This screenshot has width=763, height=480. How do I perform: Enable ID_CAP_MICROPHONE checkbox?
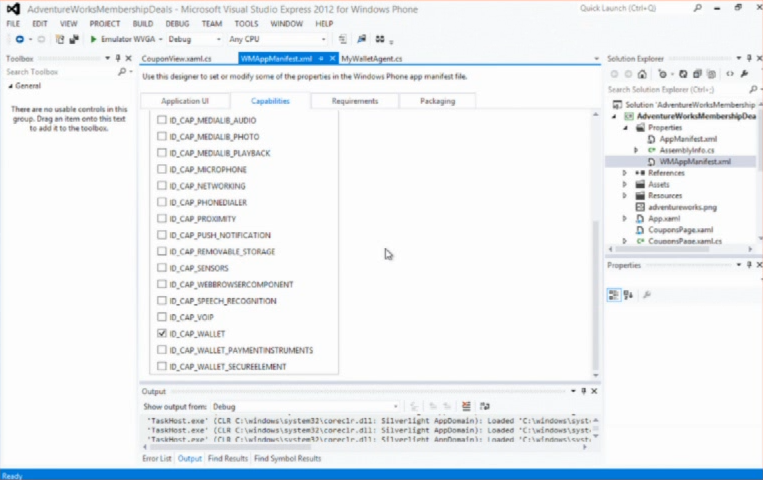pyautogui.click(x=162, y=169)
